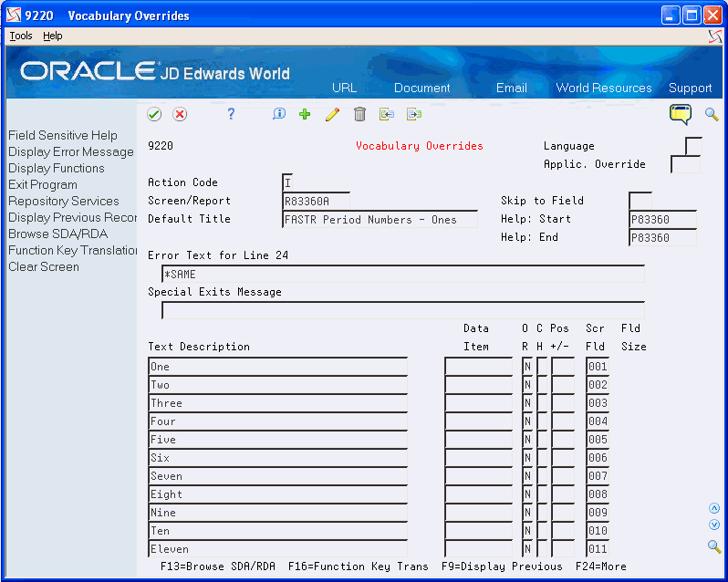The width and height of the screenshot is (728, 582).
Task: Click the 'Nine' text description field
Action: coord(277,513)
